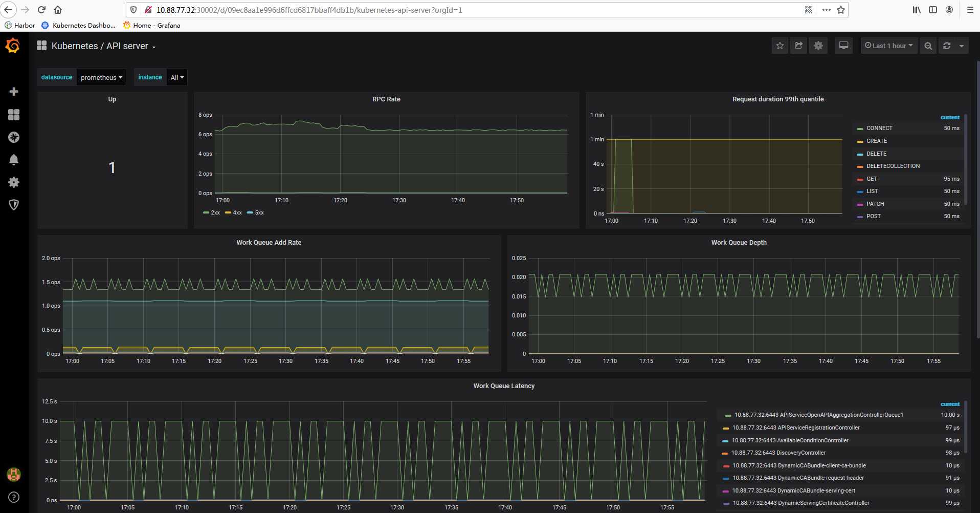980x513 pixels.
Task: Click the browser Home icon
Action: click(x=58, y=10)
